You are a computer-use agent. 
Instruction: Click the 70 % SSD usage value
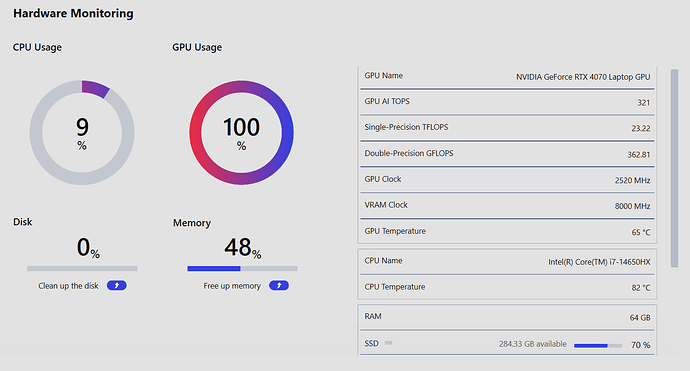[640, 345]
